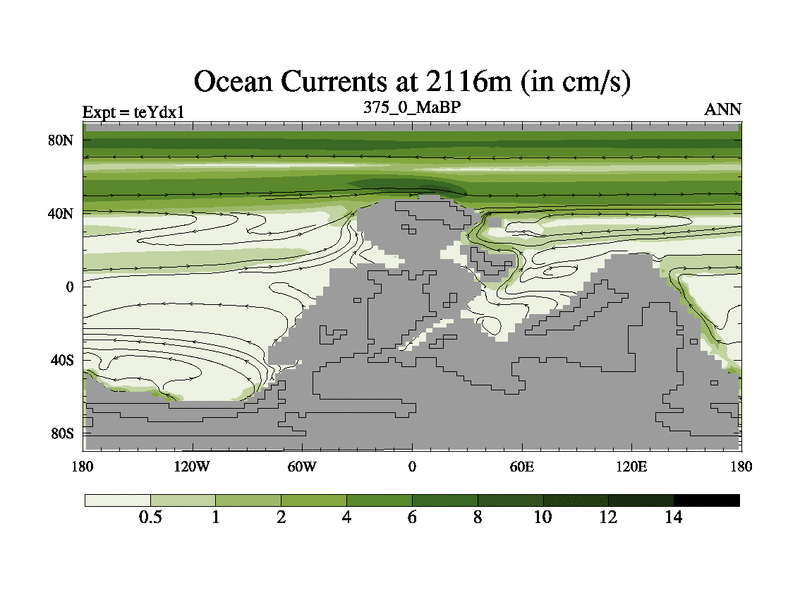Viewport: 800px width, 600px height.
Task: Pick the colorbar swatch between 12 and 14
Action: pyautogui.click(x=641, y=499)
